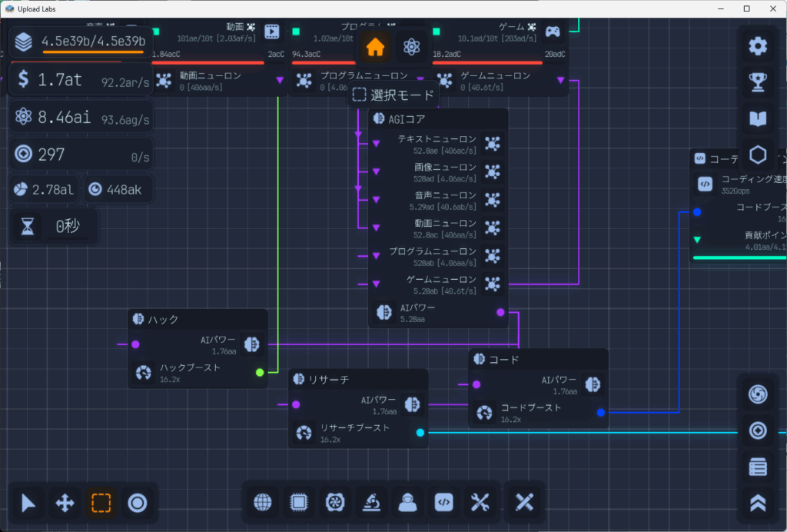
Task: Click the purple triangle beside テキストニューロン
Action: pyautogui.click(x=376, y=144)
